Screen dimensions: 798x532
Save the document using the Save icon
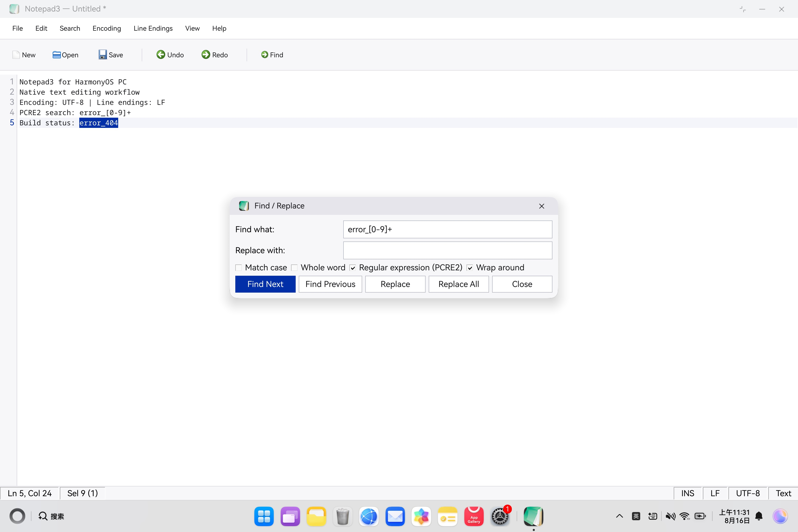click(103, 55)
